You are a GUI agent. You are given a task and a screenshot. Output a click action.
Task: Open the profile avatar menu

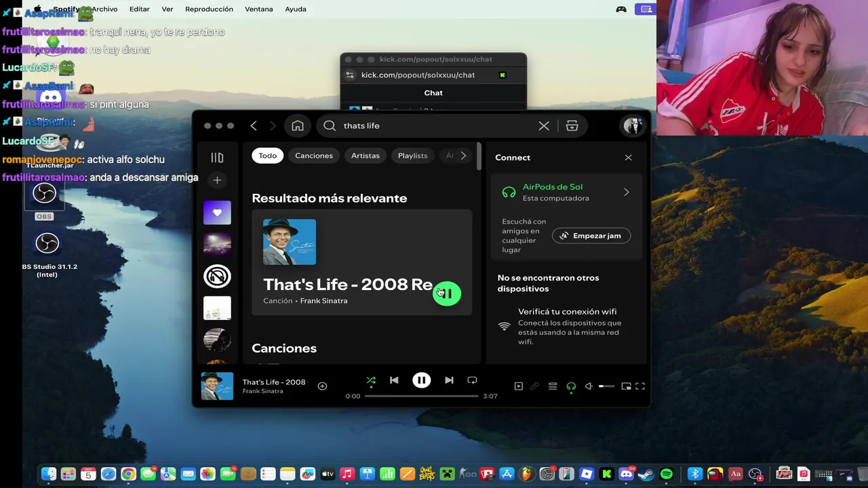coord(633,125)
